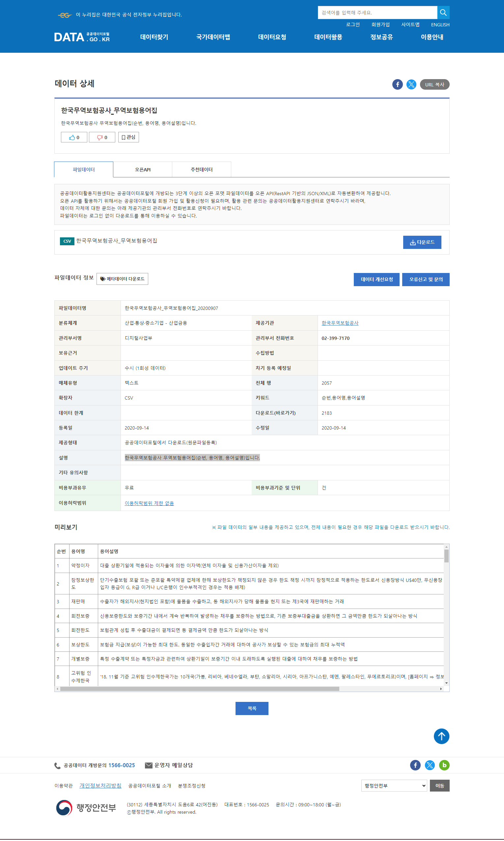504x841 pixels.
Task: Open the footer Naver blog icon
Action: 444,765
